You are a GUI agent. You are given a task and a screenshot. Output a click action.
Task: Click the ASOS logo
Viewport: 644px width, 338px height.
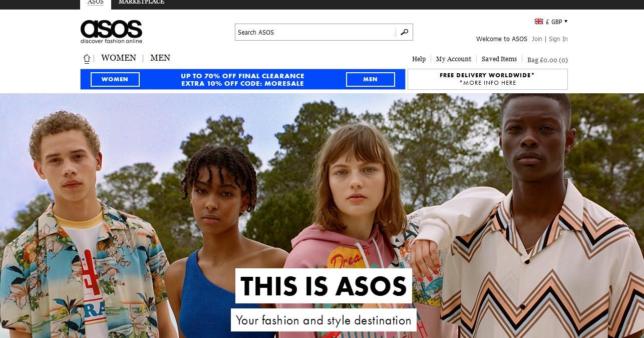point(111,32)
